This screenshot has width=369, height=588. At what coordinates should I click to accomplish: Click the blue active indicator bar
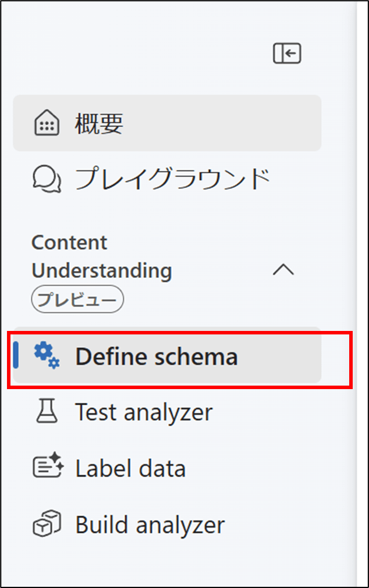pyautogui.click(x=16, y=355)
